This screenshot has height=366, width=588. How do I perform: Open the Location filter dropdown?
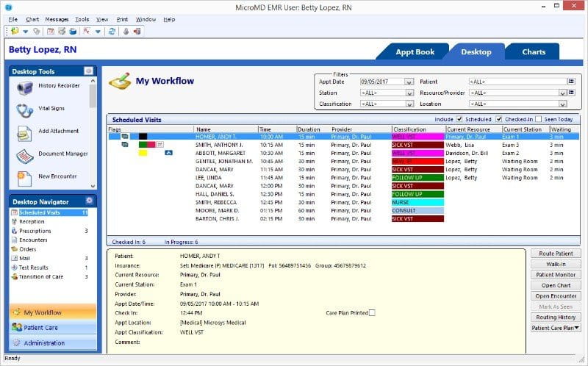pyautogui.click(x=562, y=104)
